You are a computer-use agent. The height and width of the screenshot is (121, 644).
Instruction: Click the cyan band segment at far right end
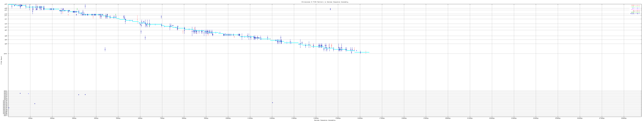click(365, 52)
